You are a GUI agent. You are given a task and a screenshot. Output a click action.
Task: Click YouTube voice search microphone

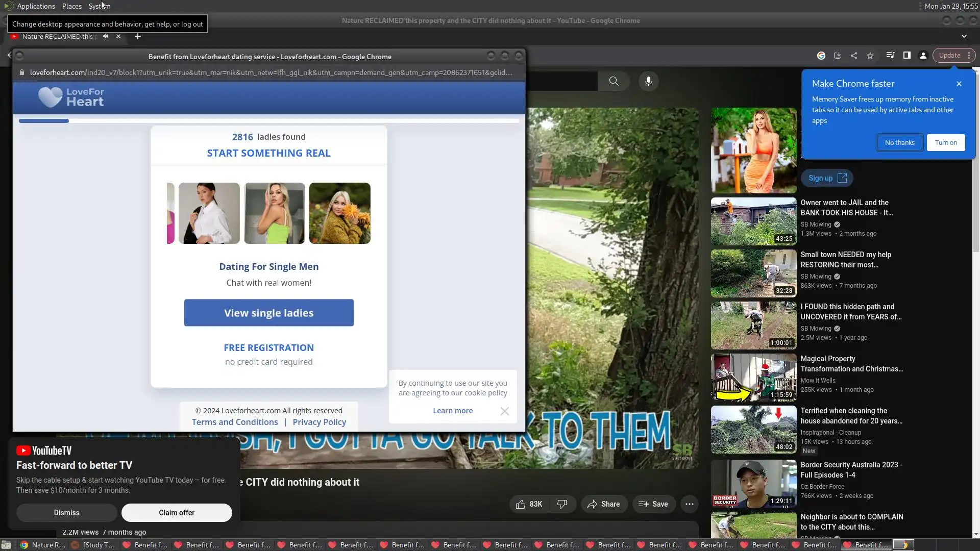(649, 81)
